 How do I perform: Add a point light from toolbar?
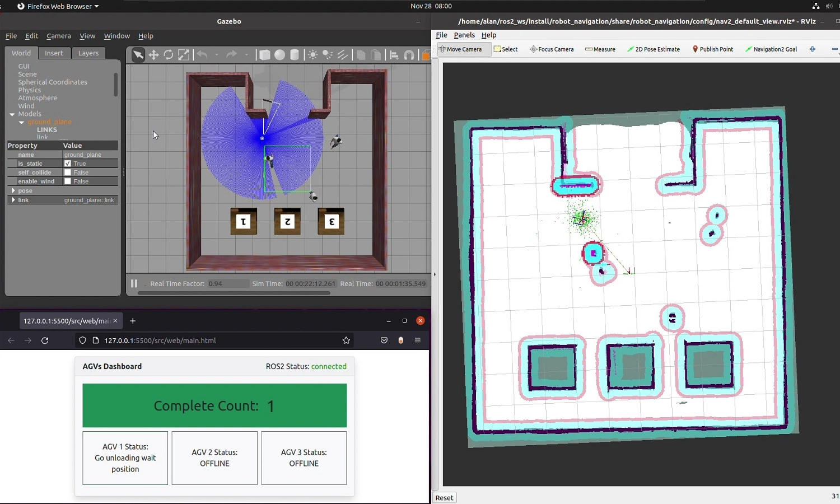[x=313, y=55]
